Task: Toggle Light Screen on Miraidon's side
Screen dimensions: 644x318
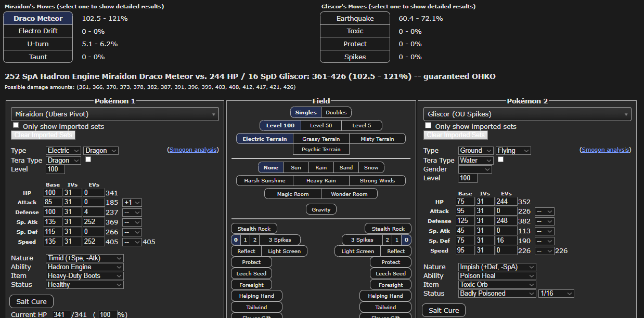Action: click(284, 251)
